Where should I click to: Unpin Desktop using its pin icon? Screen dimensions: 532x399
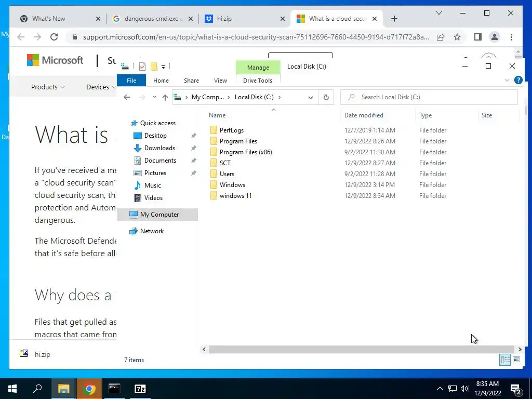[193, 136]
